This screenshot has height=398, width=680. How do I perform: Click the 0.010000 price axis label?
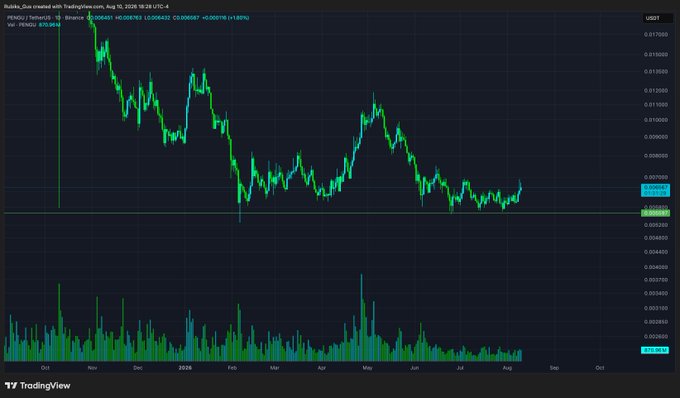click(655, 120)
